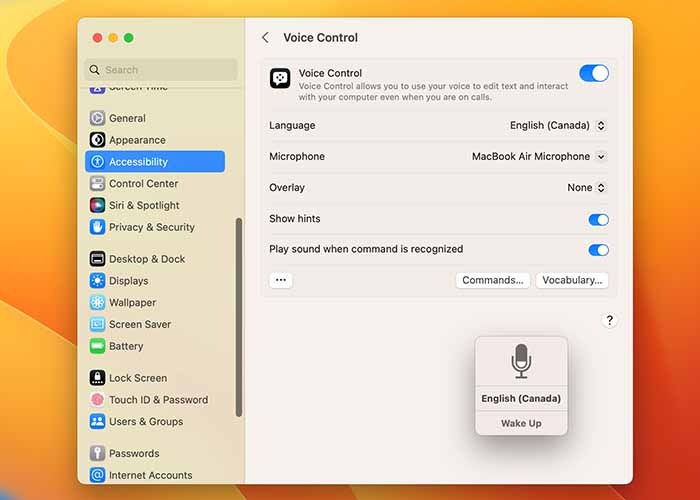Click the Lock Screen padlock icon
The width and height of the screenshot is (700, 500).
click(97, 378)
